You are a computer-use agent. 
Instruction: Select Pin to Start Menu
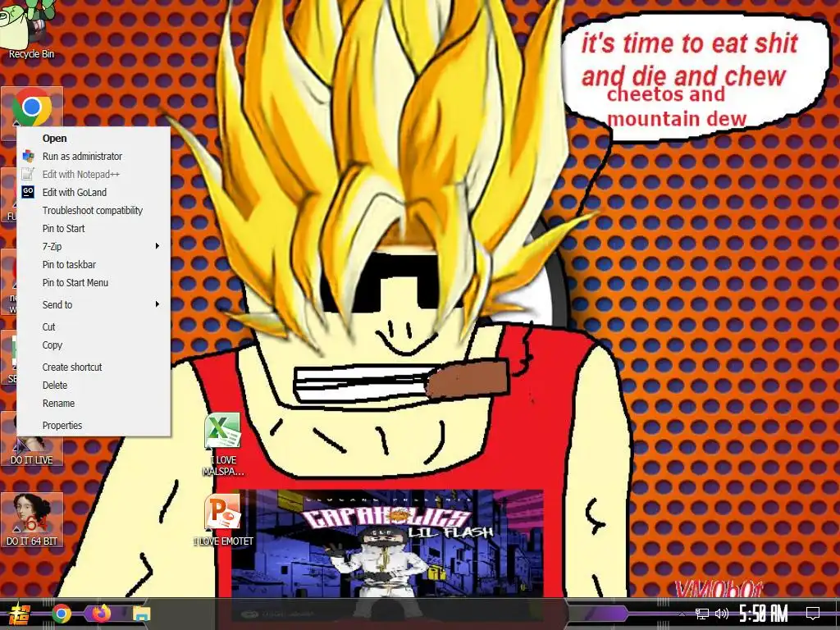[94, 283]
